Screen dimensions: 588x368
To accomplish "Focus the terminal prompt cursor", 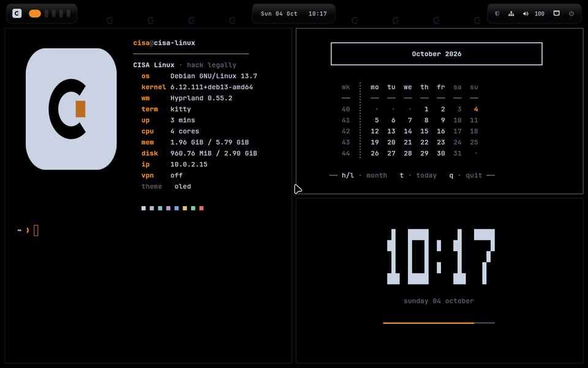I will (36, 230).
